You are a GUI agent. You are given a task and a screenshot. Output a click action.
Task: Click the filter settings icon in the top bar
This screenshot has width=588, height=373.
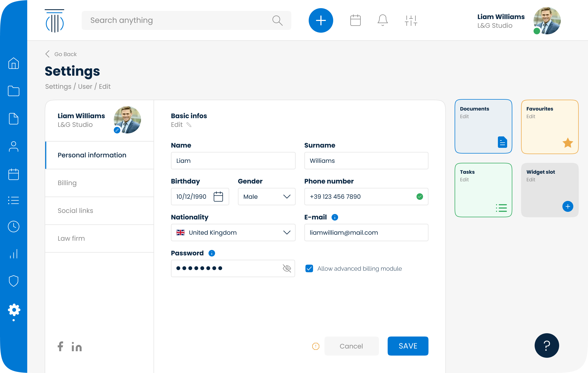pyautogui.click(x=411, y=20)
